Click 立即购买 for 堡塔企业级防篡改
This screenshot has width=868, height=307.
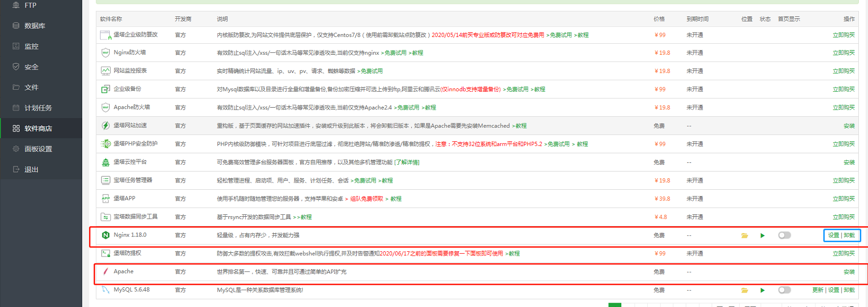pyautogui.click(x=843, y=35)
